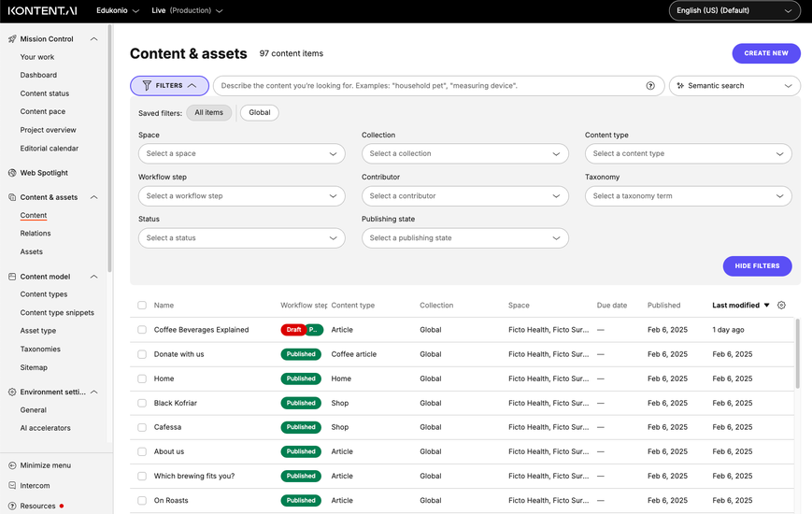Screen dimensions: 812x514
Task: Check the Coffee Beverages Explained row checkbox
Action: (x=142, y=330)
